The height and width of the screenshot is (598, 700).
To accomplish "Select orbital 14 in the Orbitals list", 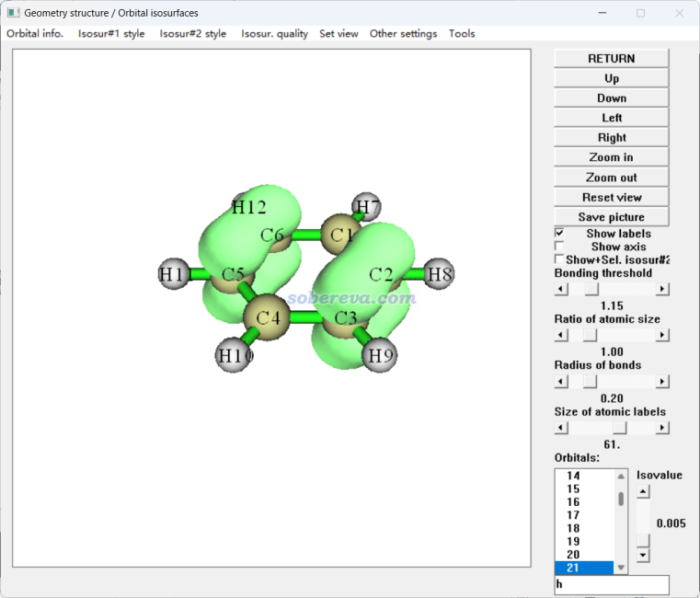I will [x=584, y=476].
